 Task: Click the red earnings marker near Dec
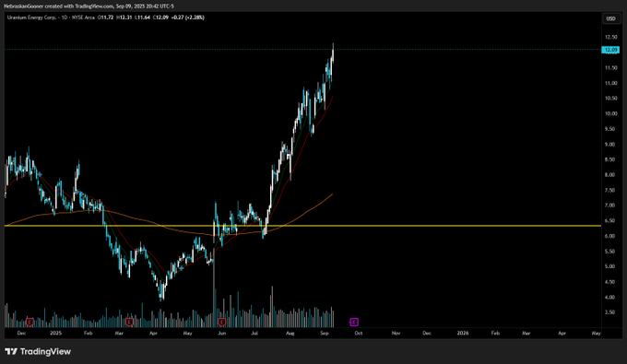click(x=30, y=322)
